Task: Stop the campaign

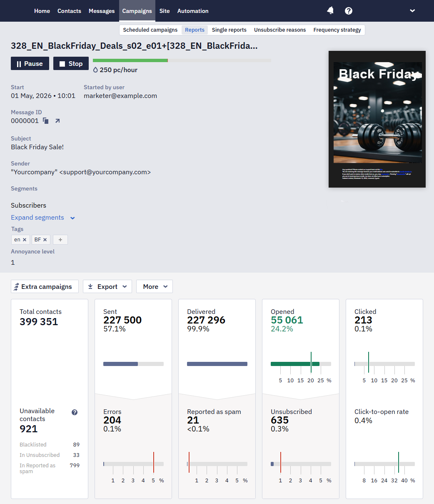Action: [x=71, y=63]
